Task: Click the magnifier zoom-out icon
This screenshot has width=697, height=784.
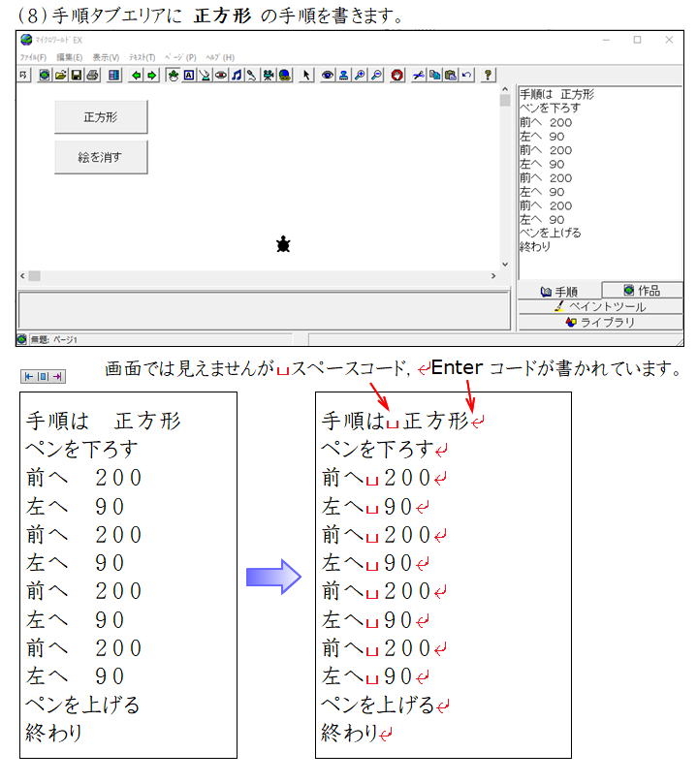Action: (x=376, y=75)
